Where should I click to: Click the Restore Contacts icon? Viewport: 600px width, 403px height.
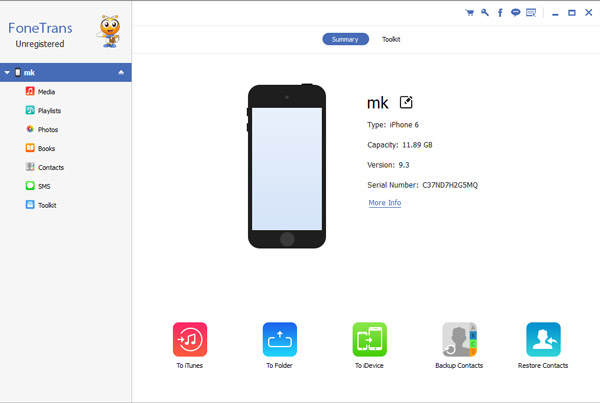coord(543,339)
